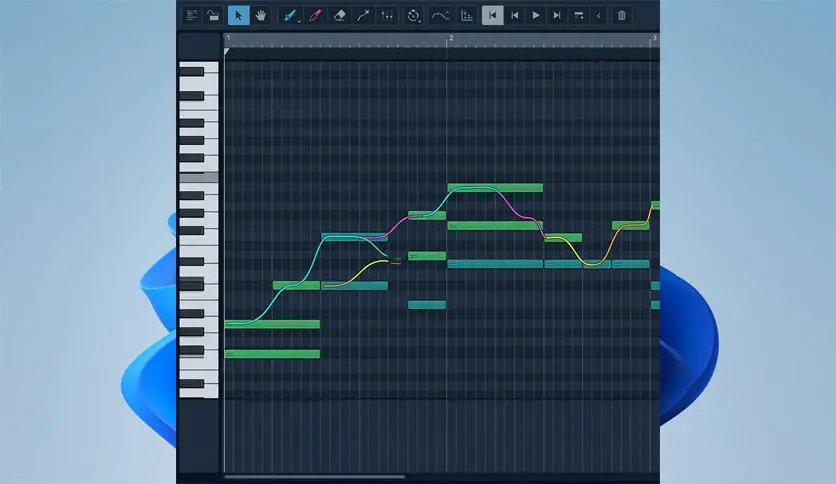Viewport: 836px width, 484px height.
Task: Collapse the toolbar with the chevron
Action: (599, 15)
